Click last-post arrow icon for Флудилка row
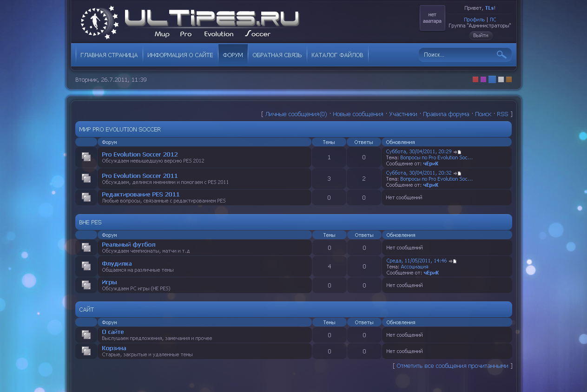The width and height of the screenshot is (587, 392). (453, 261)
